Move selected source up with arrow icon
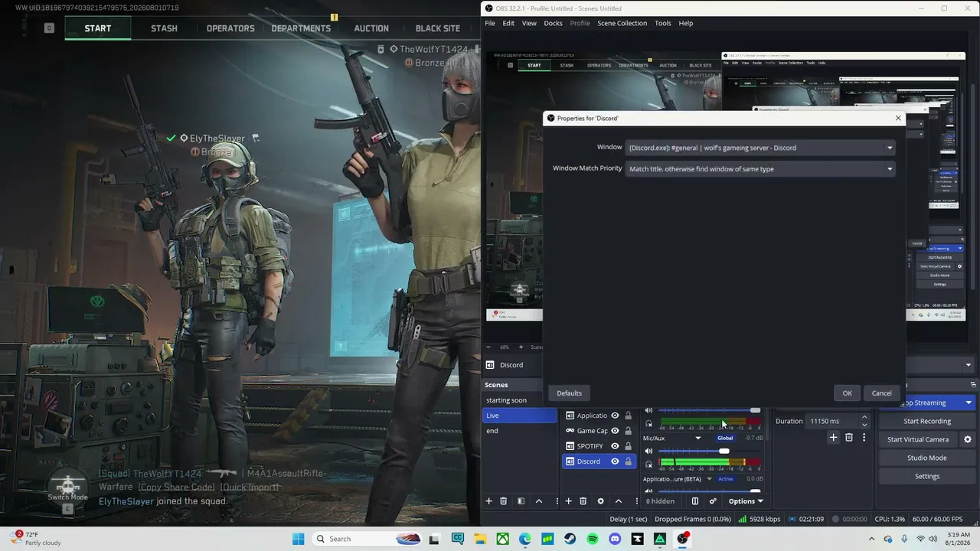This screenshot has width=980, height=551. (x=619, y=501)
